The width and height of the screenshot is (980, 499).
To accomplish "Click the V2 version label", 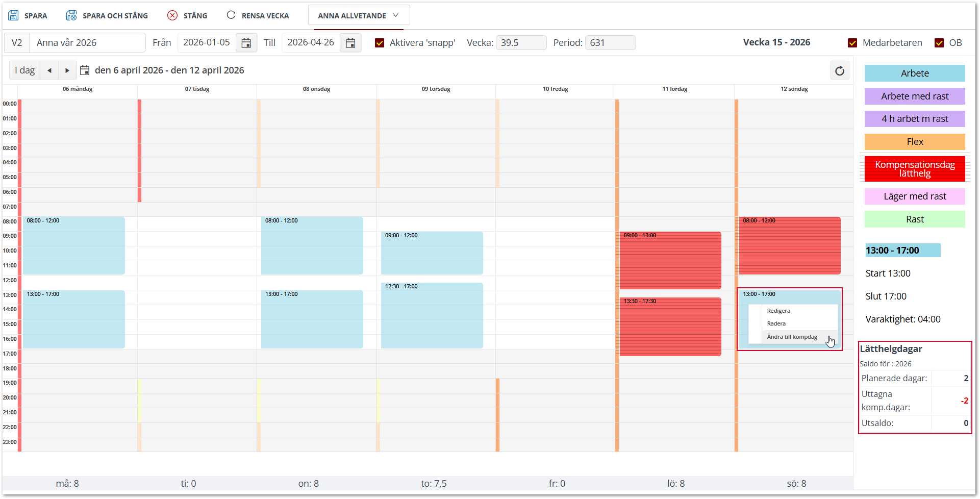I will click(x=17, y=43).
